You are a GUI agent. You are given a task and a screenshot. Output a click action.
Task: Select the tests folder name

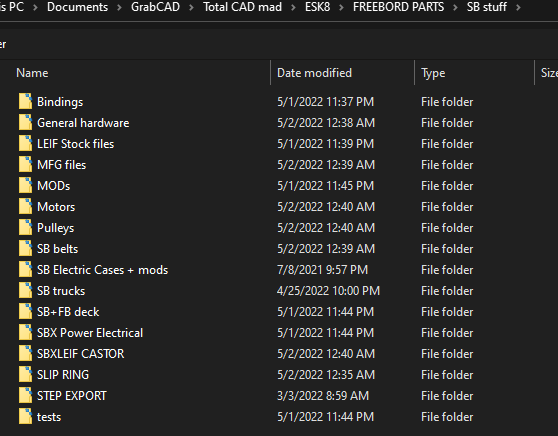click(x=49, y=417)
